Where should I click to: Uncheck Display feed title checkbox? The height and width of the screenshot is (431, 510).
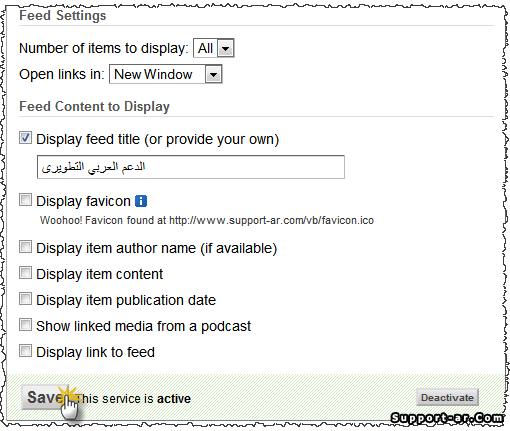[25, 138]
